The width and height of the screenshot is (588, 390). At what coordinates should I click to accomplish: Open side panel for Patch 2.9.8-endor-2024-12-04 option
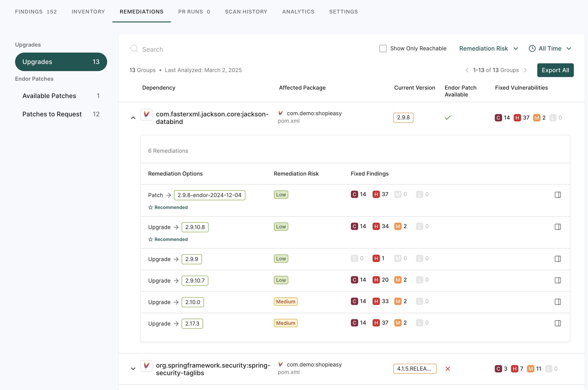[558, 195]
